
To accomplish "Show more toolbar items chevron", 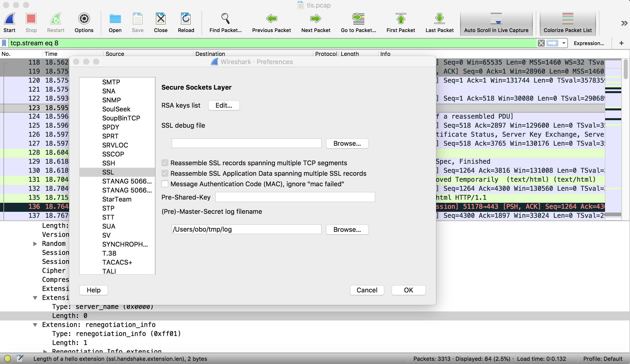I will 624,23.
